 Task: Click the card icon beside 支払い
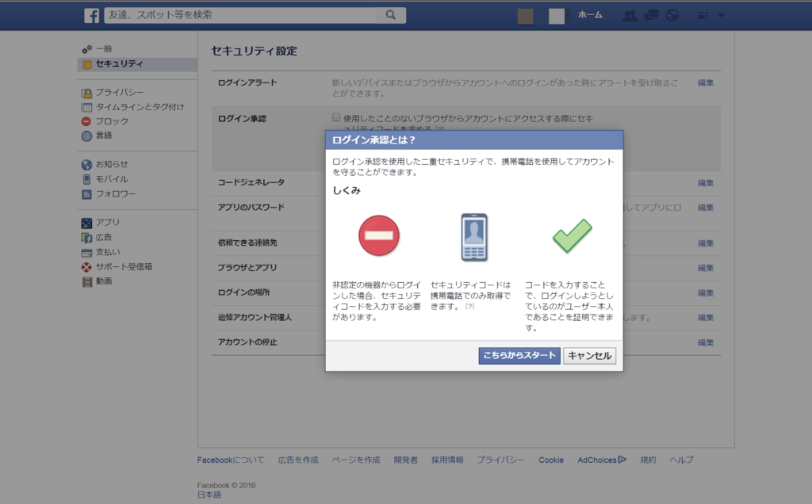coord(86,253)
